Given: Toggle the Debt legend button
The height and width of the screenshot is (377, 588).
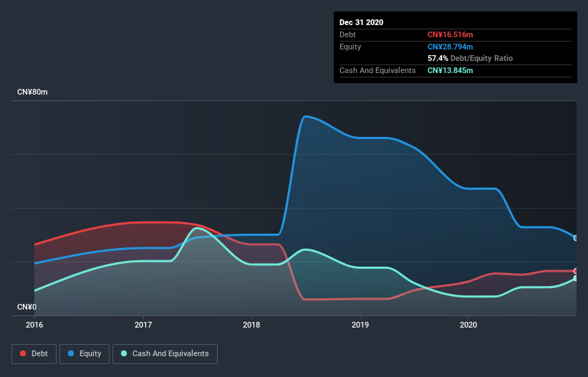Looking at the screenshot, I should tap(34, 354).
